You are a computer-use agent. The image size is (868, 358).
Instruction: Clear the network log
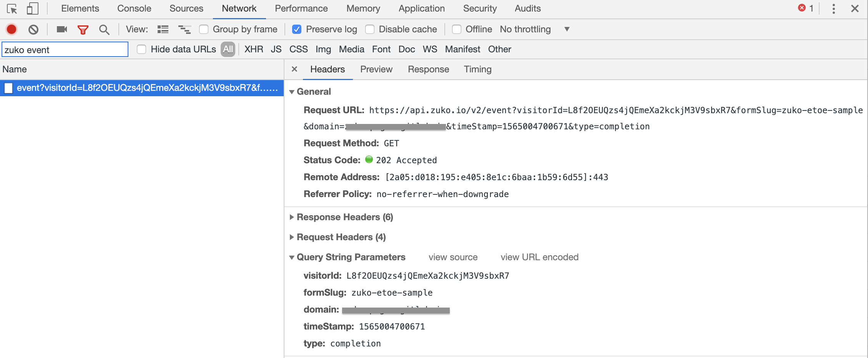33,29
